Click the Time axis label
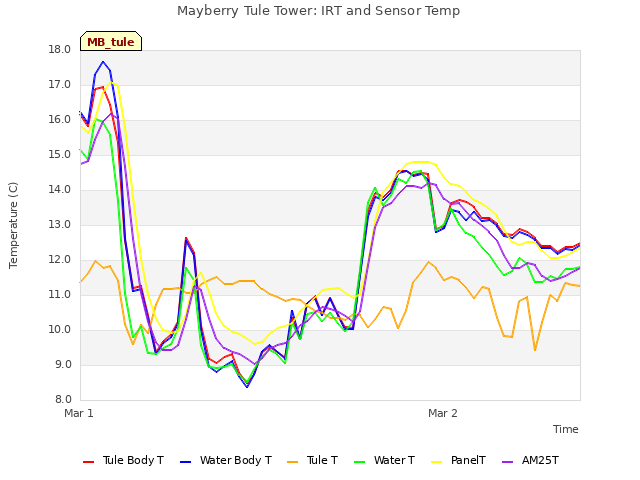The image size is (640, 480). point(566,429)
